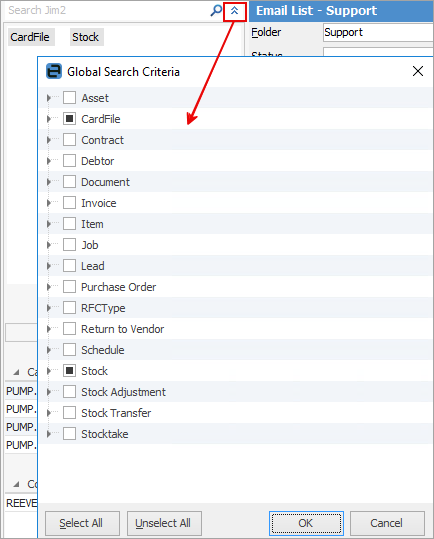Tick the Contract checkbox

coord(69,140)
